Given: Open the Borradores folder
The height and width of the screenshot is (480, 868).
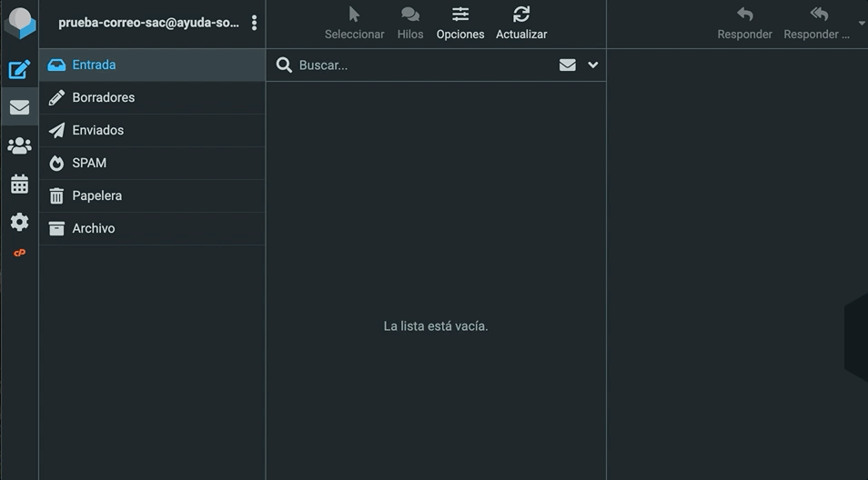Looking at the screenshot, I should point(152,97).
